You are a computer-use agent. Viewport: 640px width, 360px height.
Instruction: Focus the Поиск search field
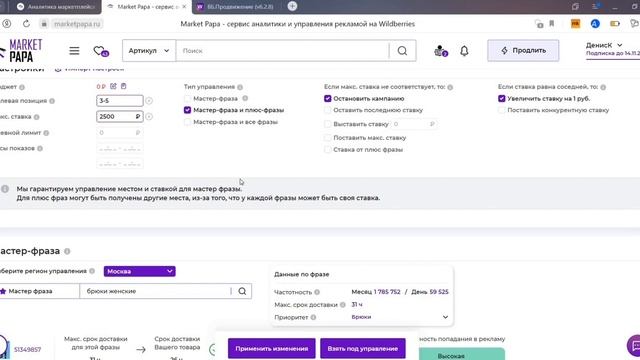(282, 51)
